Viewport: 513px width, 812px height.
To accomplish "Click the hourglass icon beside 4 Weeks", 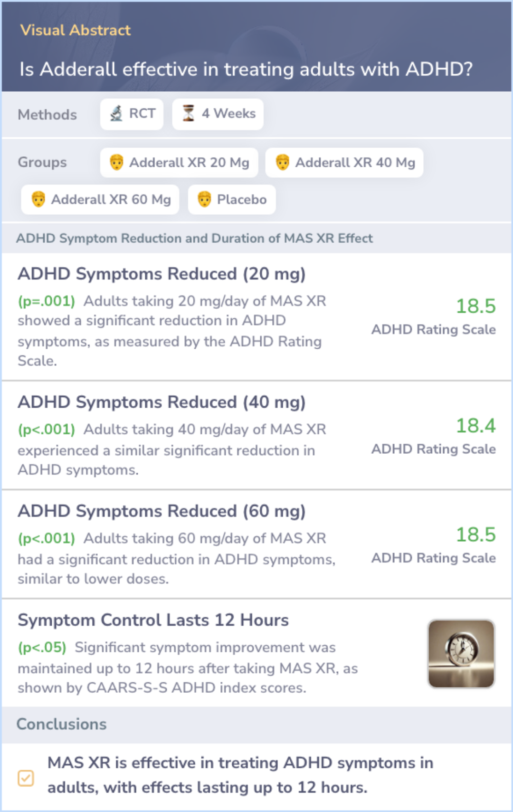I will click(189, 114).
